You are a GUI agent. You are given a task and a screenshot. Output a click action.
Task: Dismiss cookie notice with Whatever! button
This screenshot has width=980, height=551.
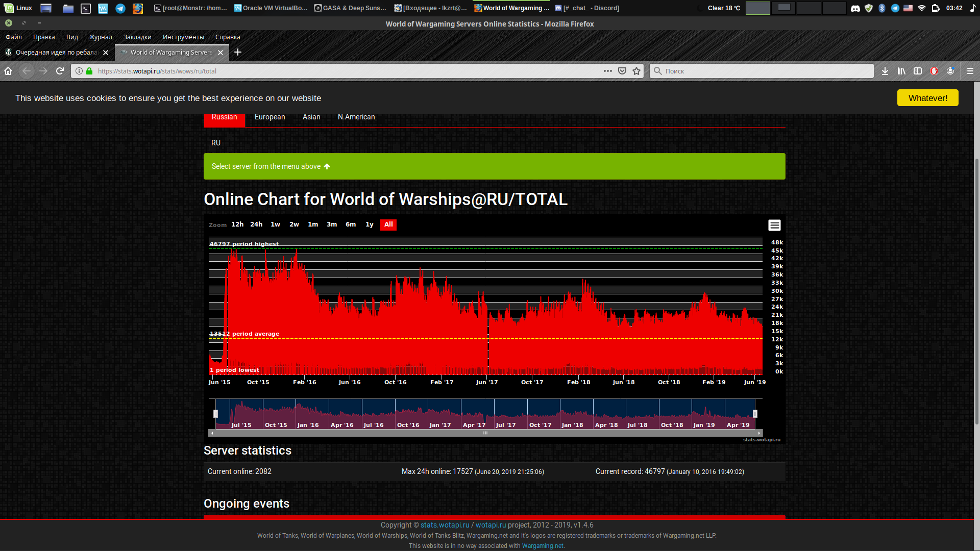[x=927, y=98]
